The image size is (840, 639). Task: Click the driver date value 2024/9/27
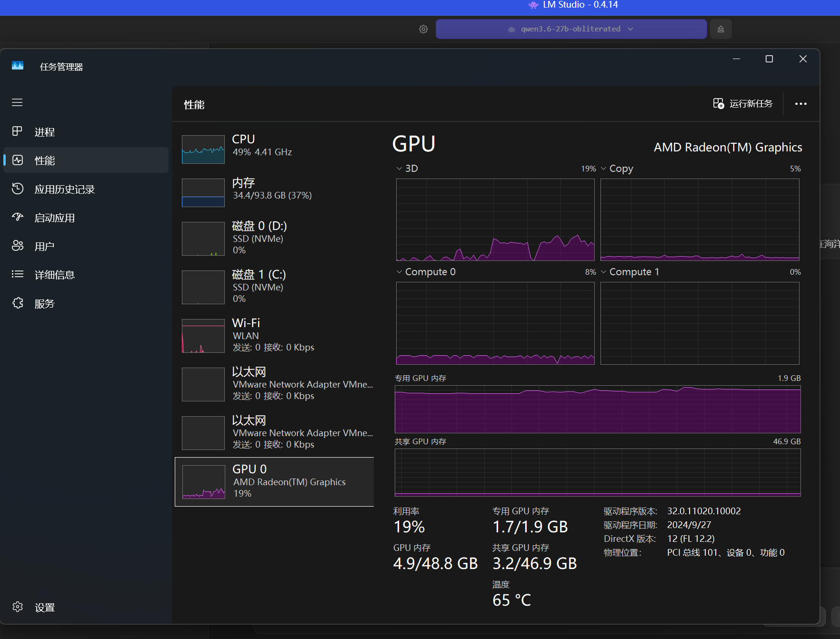pyautogui.click(x=689, y=525)
